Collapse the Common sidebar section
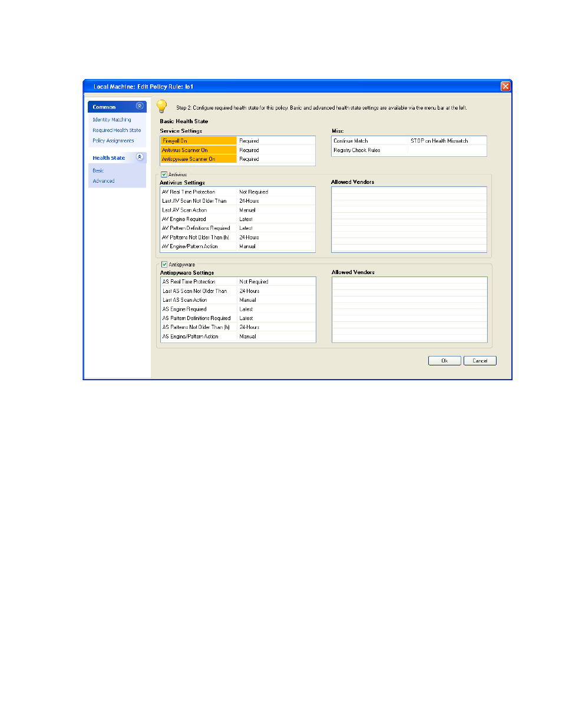The height and width of the screenshot is (728, 562). click(x=140, y=106)
